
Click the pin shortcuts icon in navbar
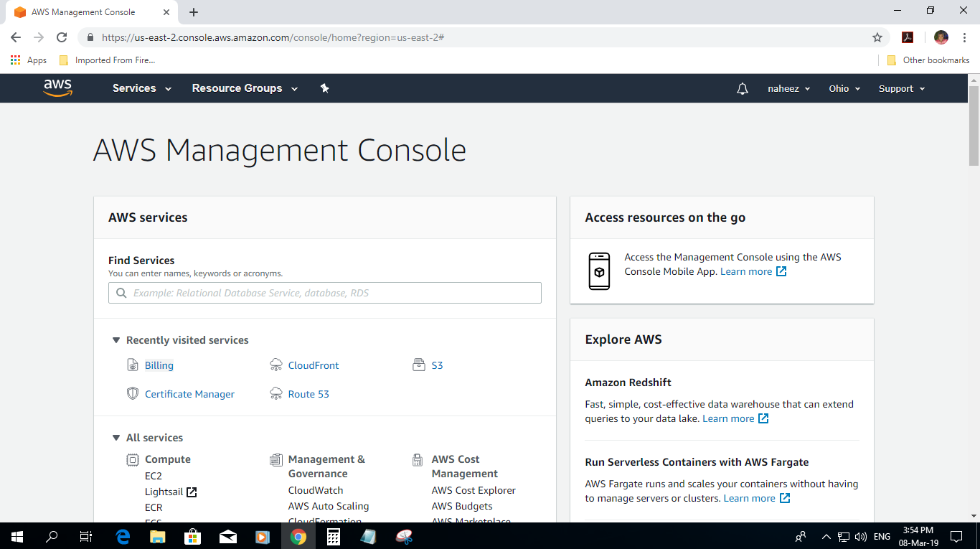point(324,88)
